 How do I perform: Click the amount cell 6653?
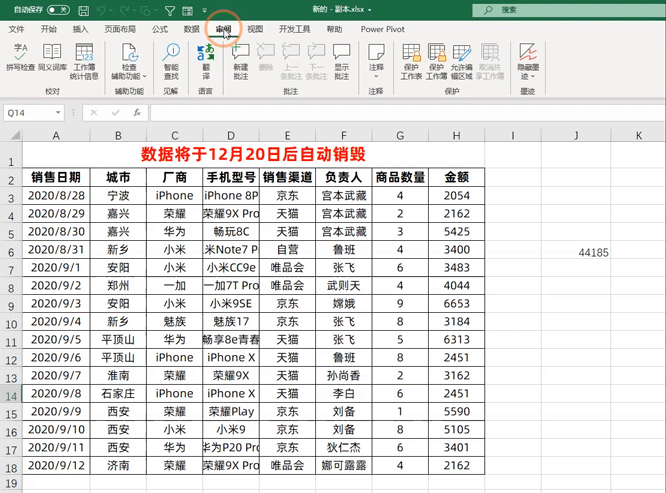pos(457,304)
